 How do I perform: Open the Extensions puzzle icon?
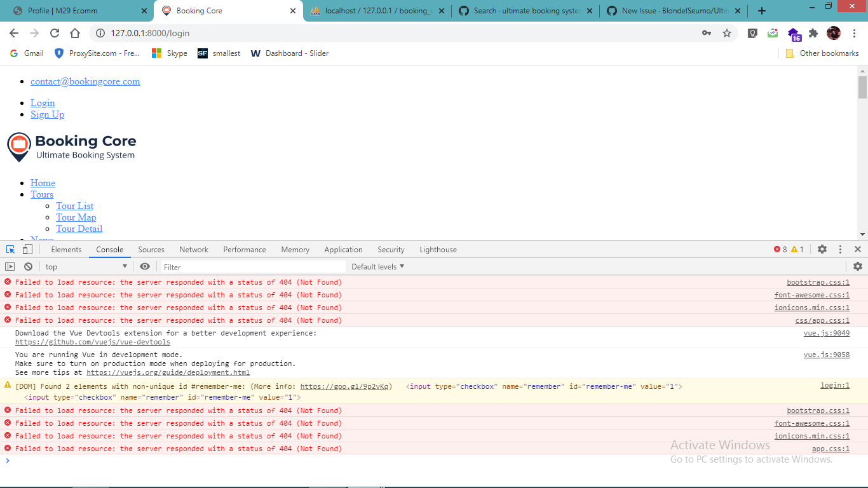(x=813, y=33)
